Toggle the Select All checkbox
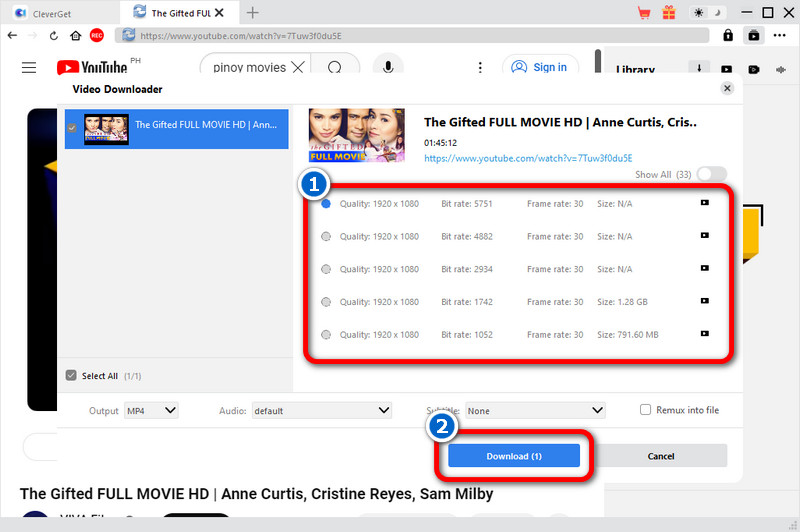The image size is (800, 532). [x=71, y=375]
